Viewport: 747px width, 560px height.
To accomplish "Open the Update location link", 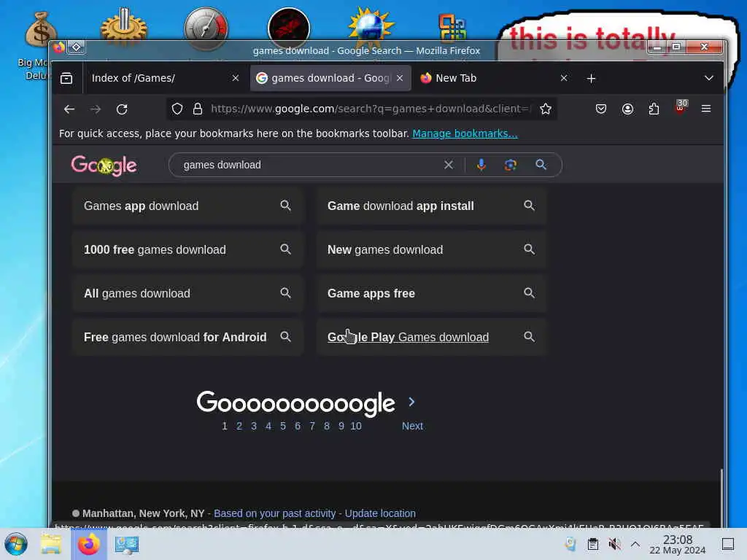I will click(380, 513).
